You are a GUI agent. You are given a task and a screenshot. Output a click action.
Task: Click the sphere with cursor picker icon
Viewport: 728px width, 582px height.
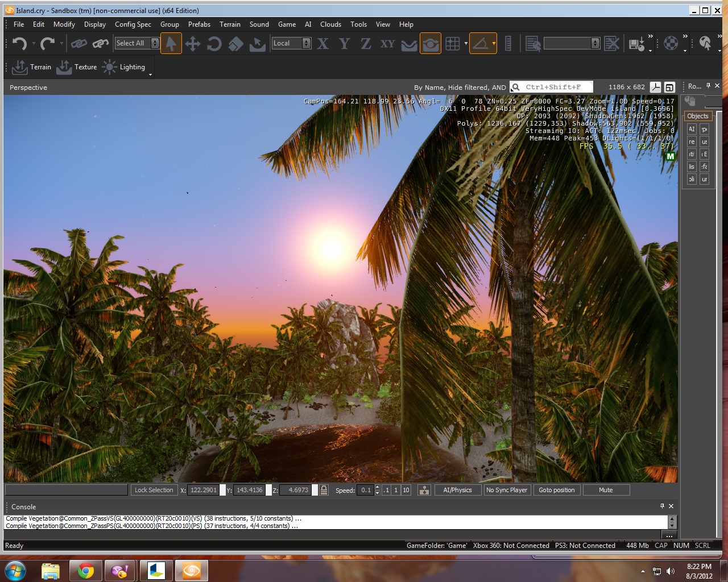(x=705, y=43)
